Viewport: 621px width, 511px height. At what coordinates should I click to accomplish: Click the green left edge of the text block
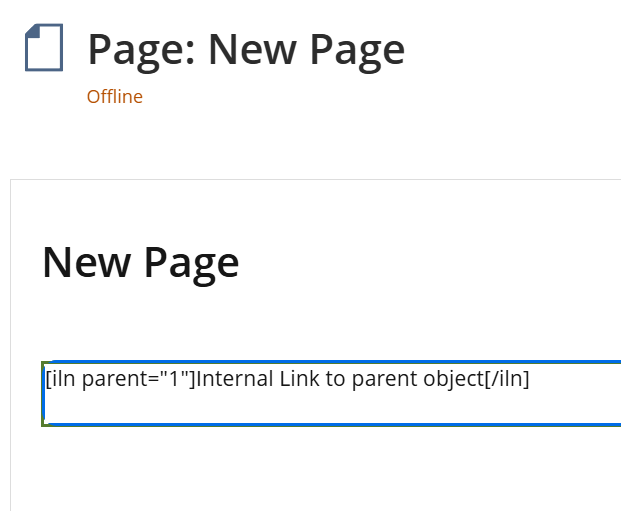[x=43, y=393]
